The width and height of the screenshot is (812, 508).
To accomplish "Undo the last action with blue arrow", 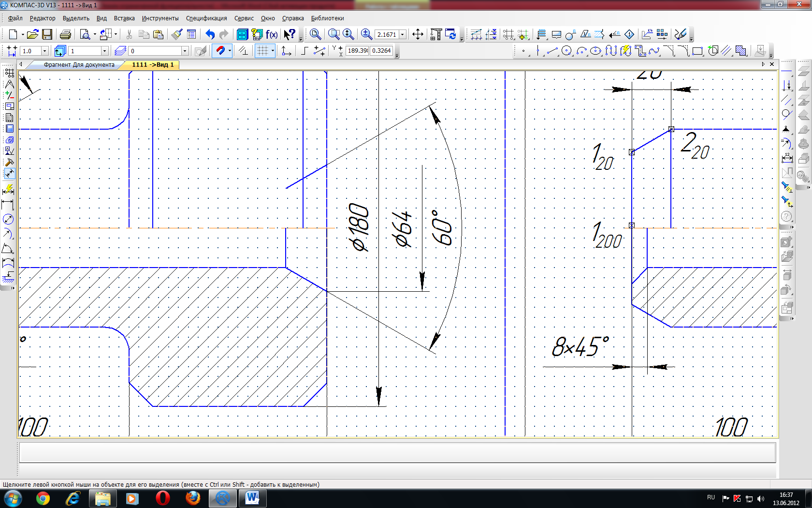I will pyautogui.click(x=210, y=34).
